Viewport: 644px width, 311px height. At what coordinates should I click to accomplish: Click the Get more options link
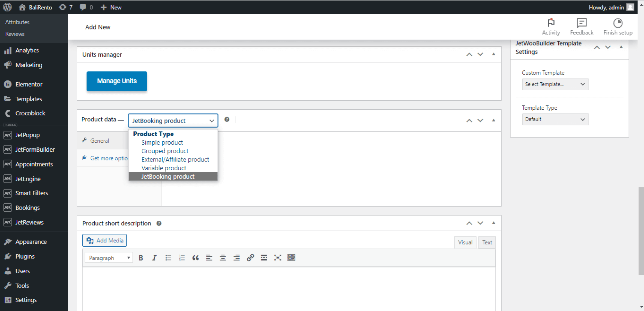click(109, 158)
